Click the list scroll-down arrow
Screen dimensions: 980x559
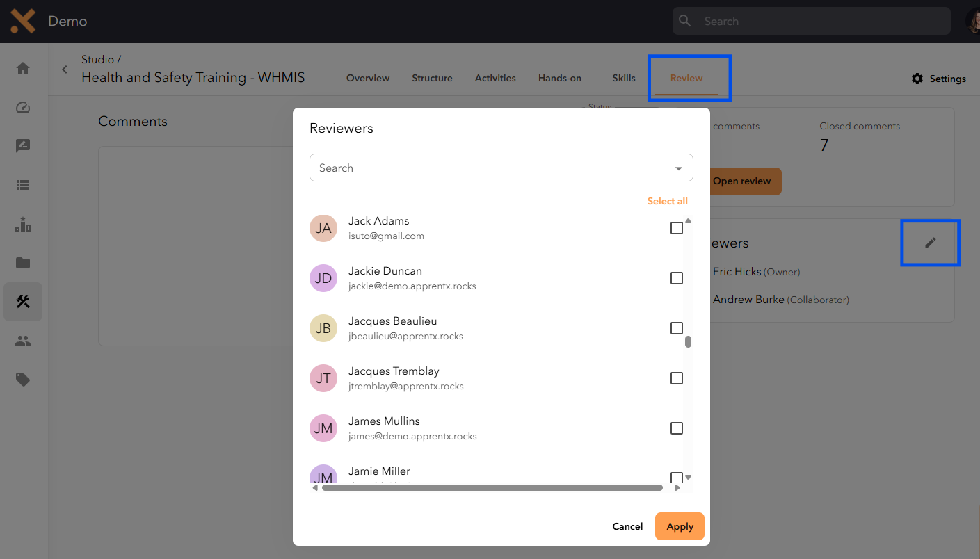[x=688, y=477]
